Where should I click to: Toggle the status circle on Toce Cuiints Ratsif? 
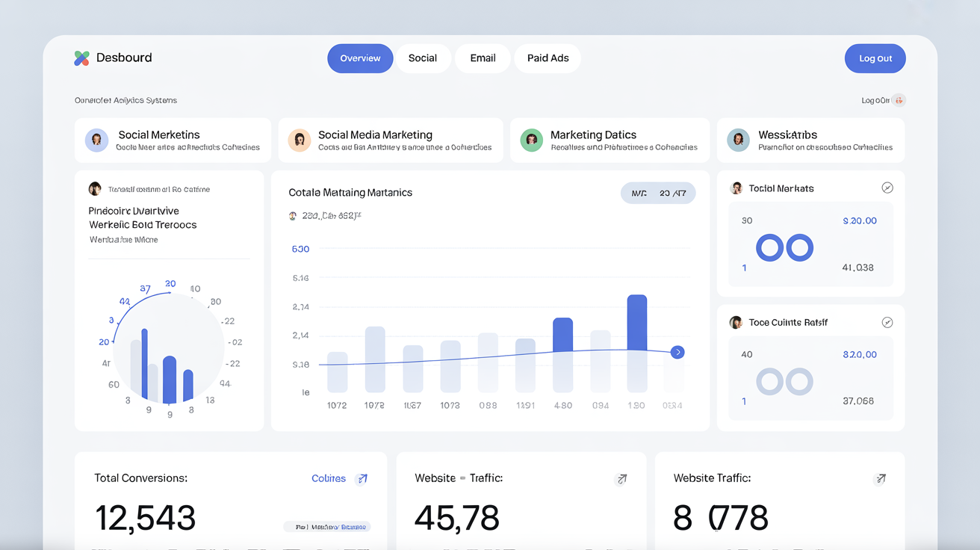(x=887, y=322)
